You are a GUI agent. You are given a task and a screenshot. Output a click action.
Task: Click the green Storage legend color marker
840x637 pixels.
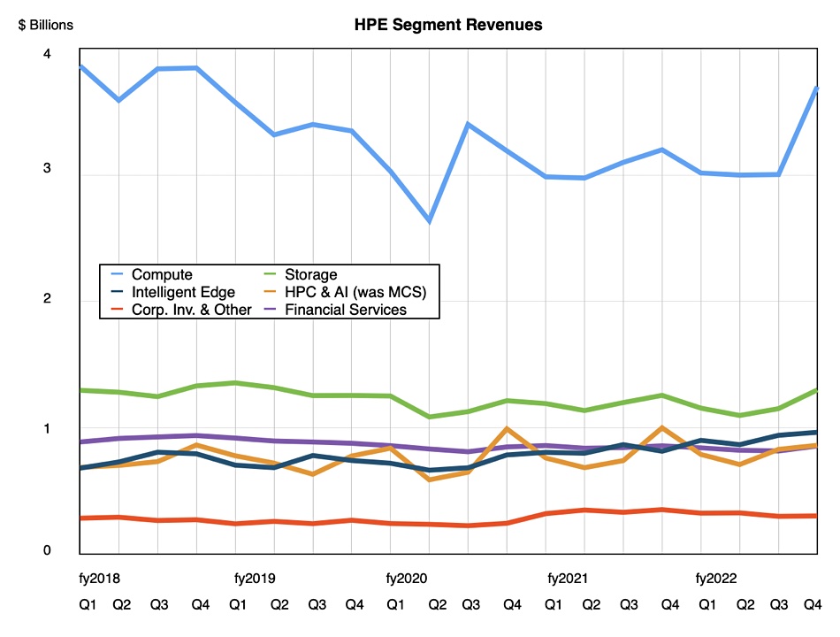point(270,274)
